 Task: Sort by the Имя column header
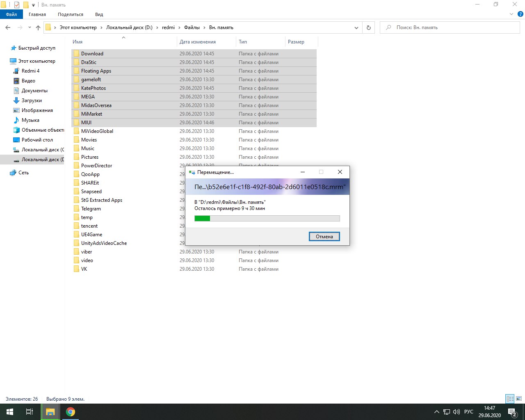click(123, 42)
